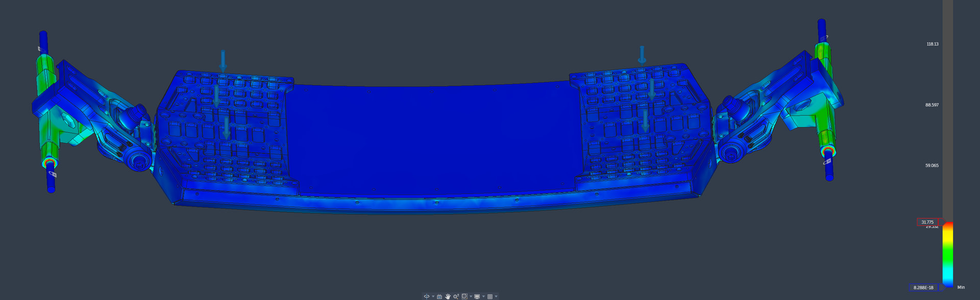Activate the Pan hand tool
The image size is (980, 300).
click(x=448, y=296)
